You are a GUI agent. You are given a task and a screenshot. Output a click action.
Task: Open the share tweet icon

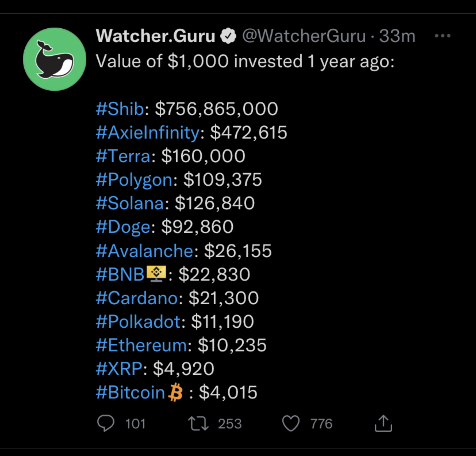tap(383, 423)
